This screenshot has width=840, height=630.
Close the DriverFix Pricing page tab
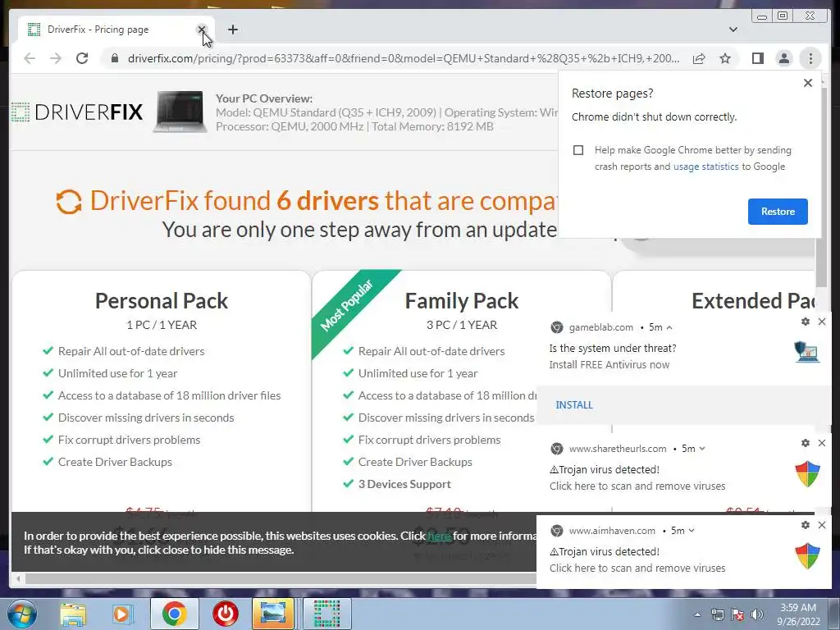202,30
